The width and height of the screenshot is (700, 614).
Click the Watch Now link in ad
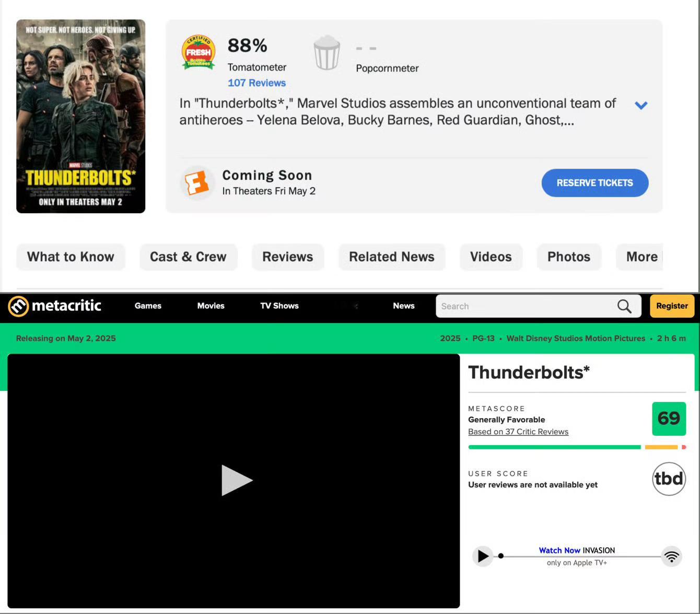click(559, 550)
